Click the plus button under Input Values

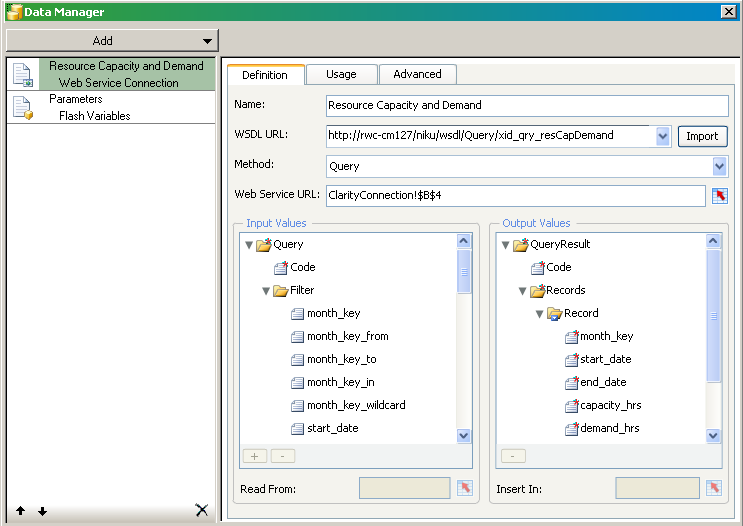254,456
